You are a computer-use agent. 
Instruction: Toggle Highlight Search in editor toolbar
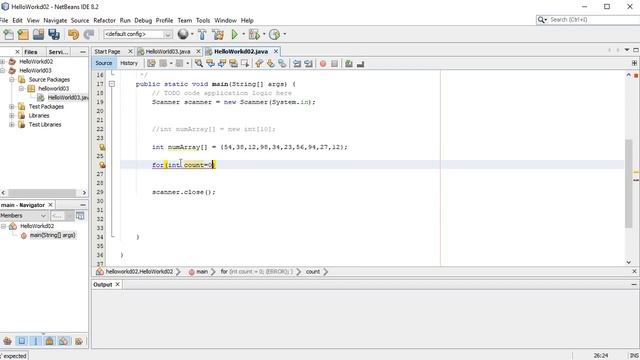(233, 63)
